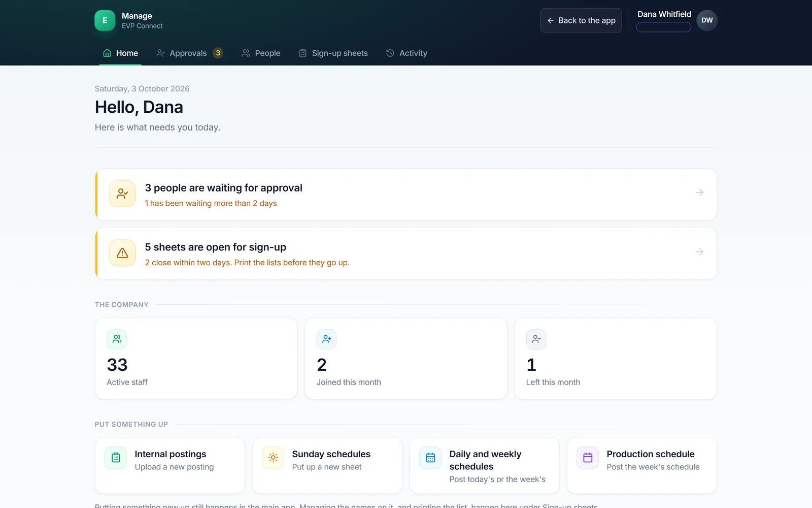The image size is (812, 508).
Task: Click the green E logo for EVP Connect
Action: click(x=105, y=20)
